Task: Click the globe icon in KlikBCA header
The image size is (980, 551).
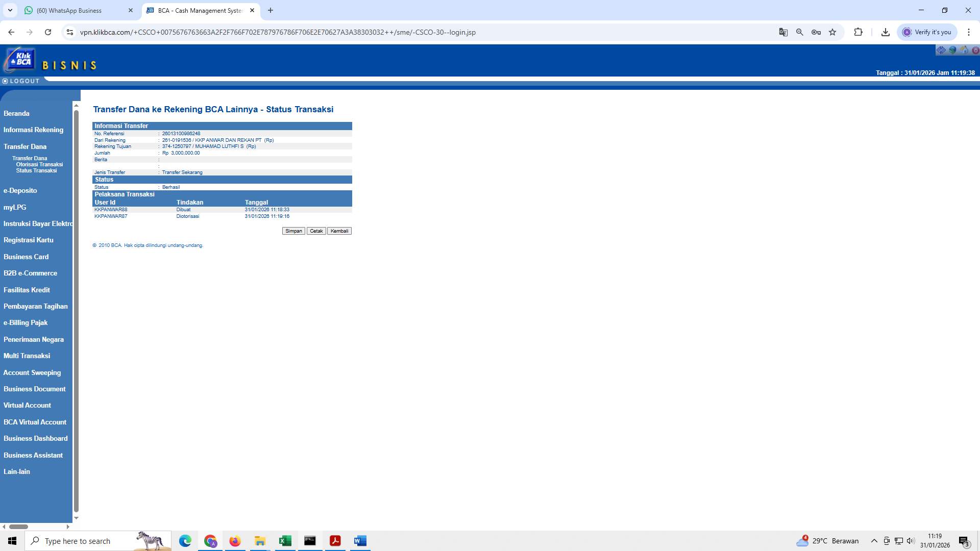Action: 952,49
